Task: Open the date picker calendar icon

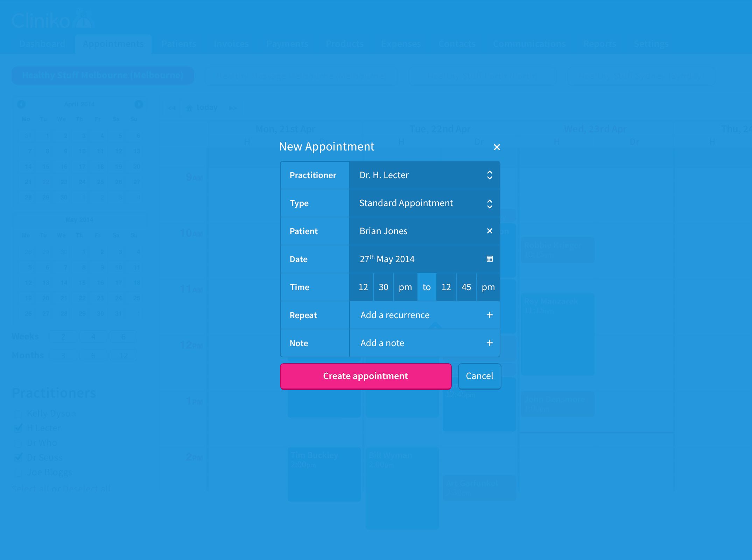Action: [490, 259]
